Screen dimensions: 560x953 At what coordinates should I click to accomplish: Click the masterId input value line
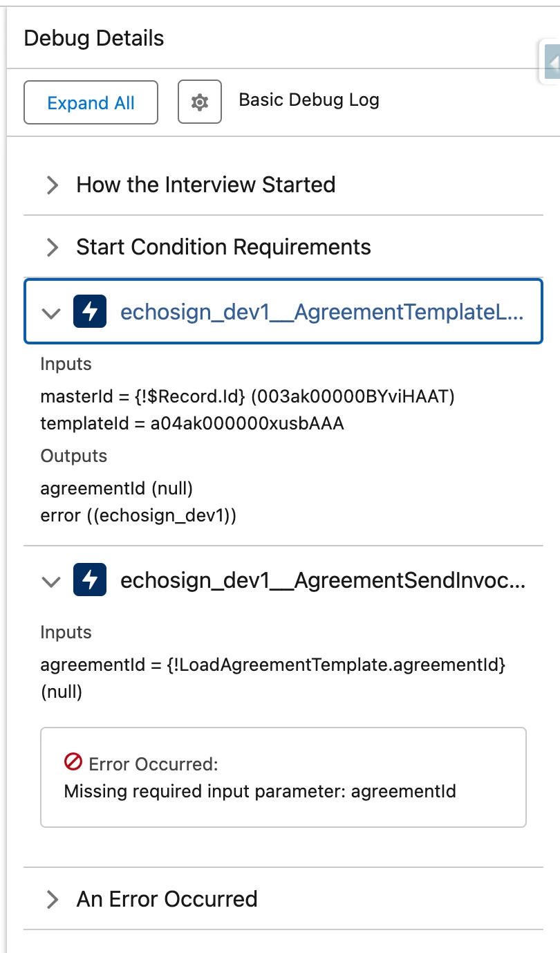[248, 396]
